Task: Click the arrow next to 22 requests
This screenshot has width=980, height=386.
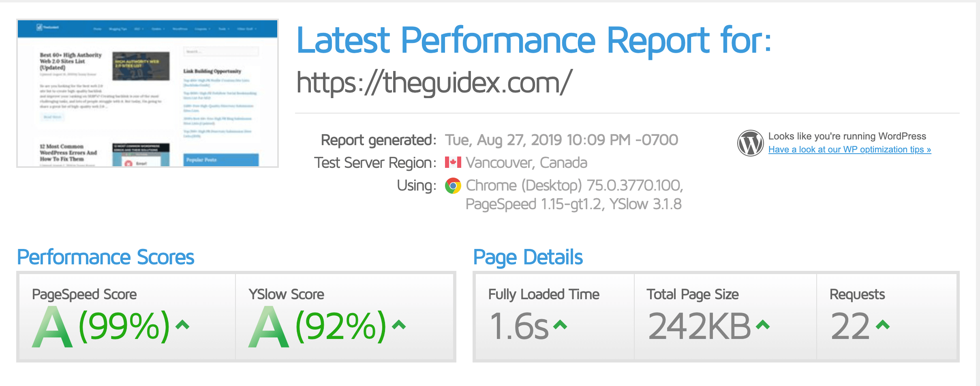Action: (x=883, y=324)
